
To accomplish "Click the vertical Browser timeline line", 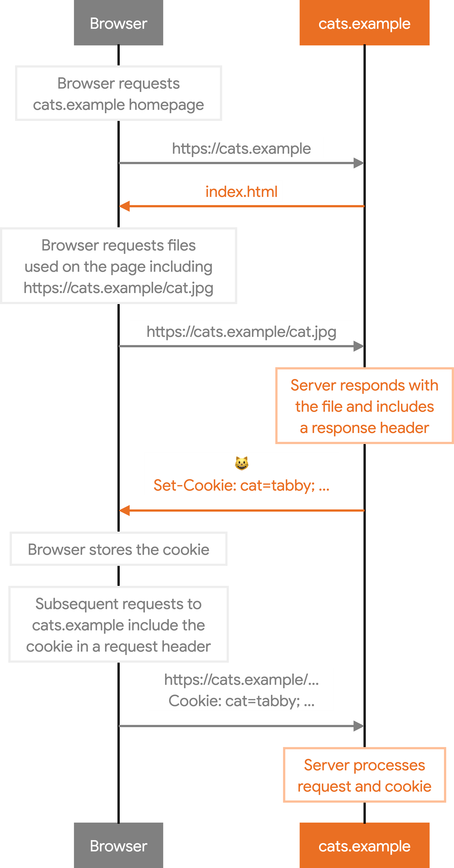I will point(118,434).
